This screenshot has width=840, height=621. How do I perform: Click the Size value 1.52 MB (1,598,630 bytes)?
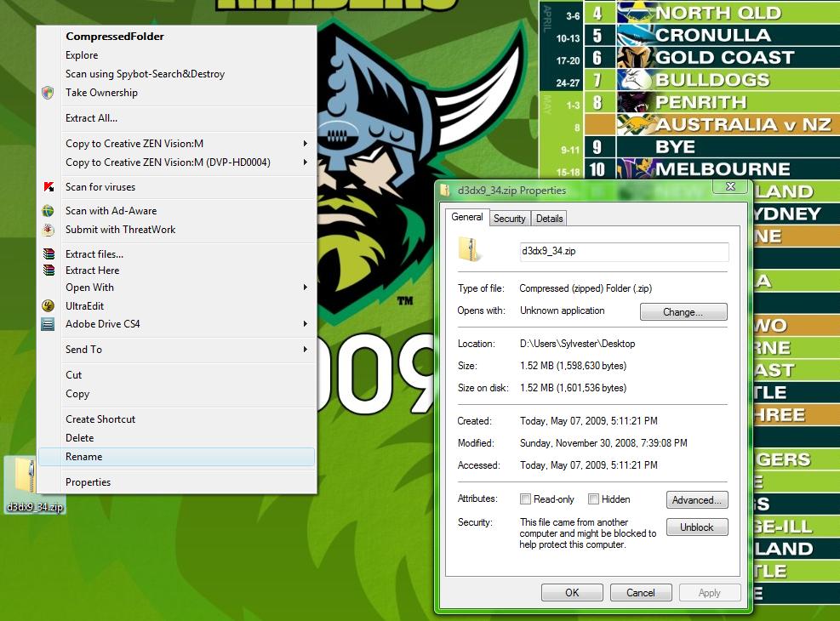coord(574,366)
